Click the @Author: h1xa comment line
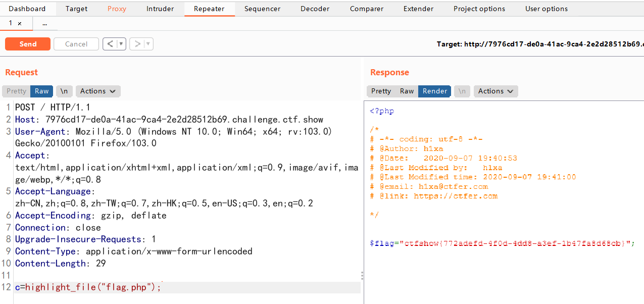The image size is (644, 304). (x=407, y=148)
